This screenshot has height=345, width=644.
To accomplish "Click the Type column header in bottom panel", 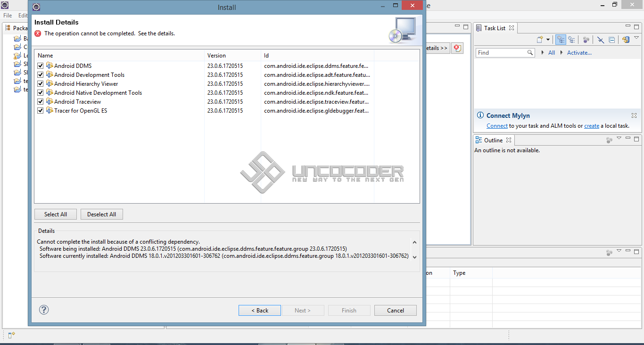I will point(471,273).
